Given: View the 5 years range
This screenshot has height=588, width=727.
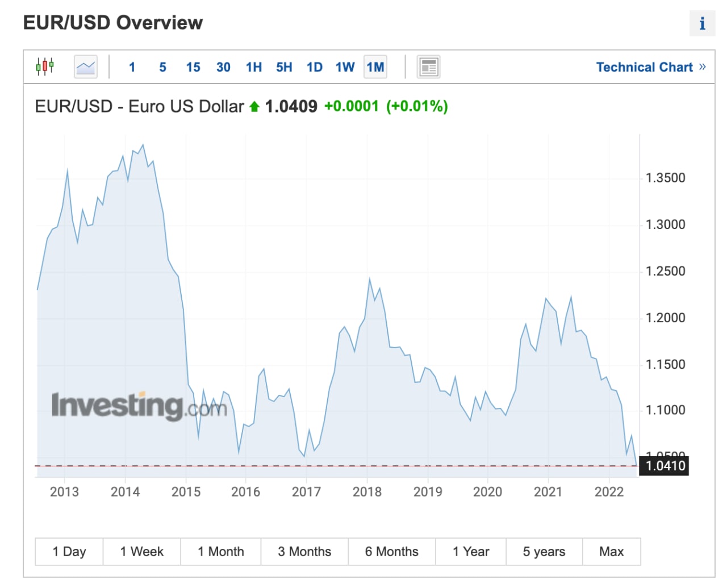Looking at the screenshot, I should pyautogui.click(x=544, y=552).
